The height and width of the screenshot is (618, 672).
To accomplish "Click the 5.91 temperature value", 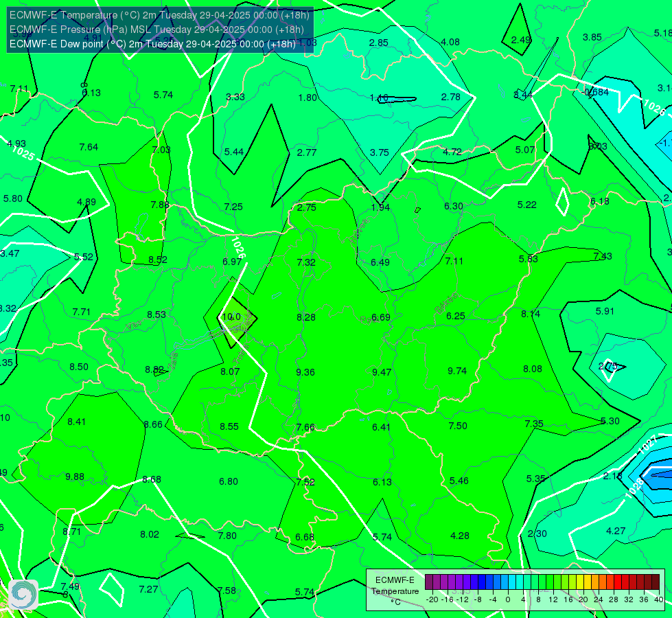I will 605,311.
